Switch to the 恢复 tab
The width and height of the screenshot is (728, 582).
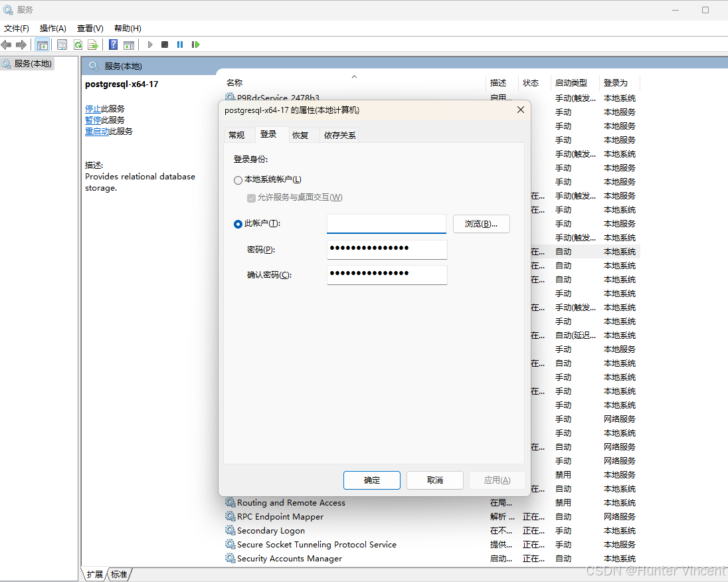pos(302,135)
